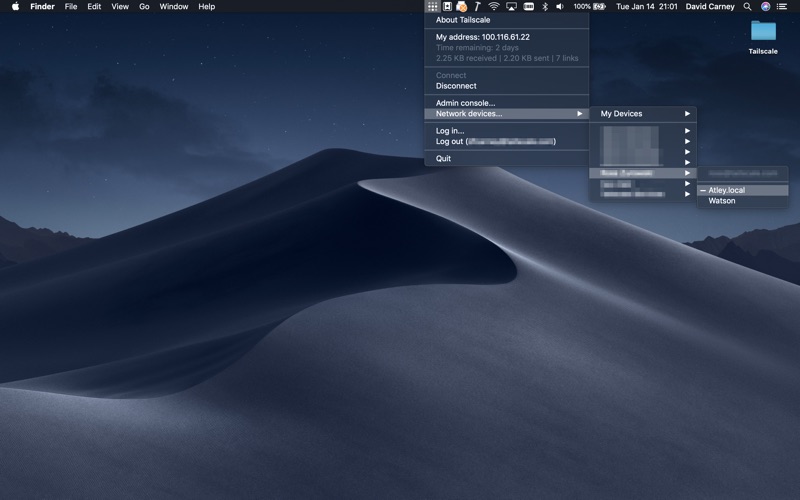The width and height of the screenshot is (800, 500).
Task: Open the volume speaker icon
Action: tap(560, 6)
